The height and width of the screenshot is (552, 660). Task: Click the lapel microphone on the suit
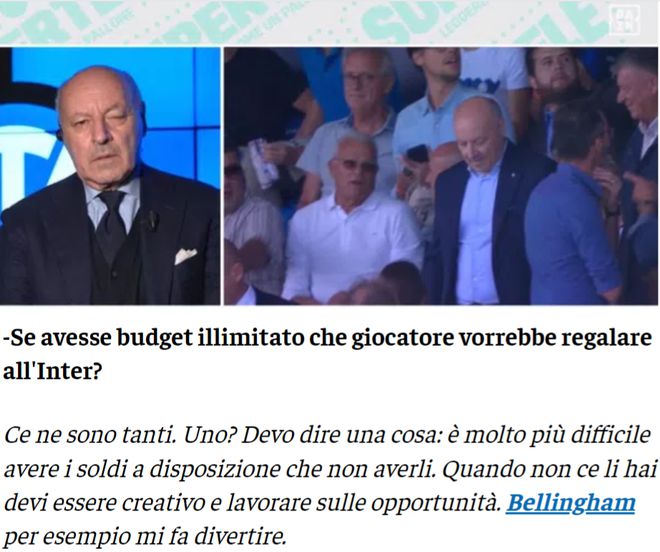tap(151, 220)
